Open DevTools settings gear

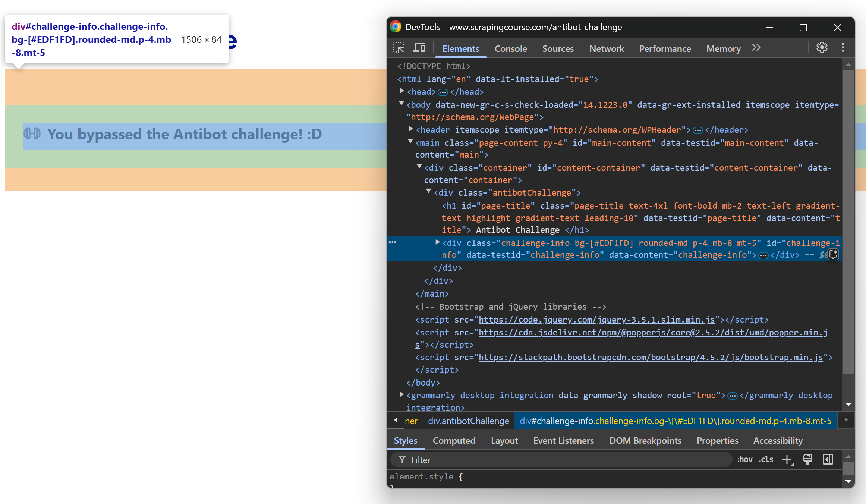coord(822,47)
